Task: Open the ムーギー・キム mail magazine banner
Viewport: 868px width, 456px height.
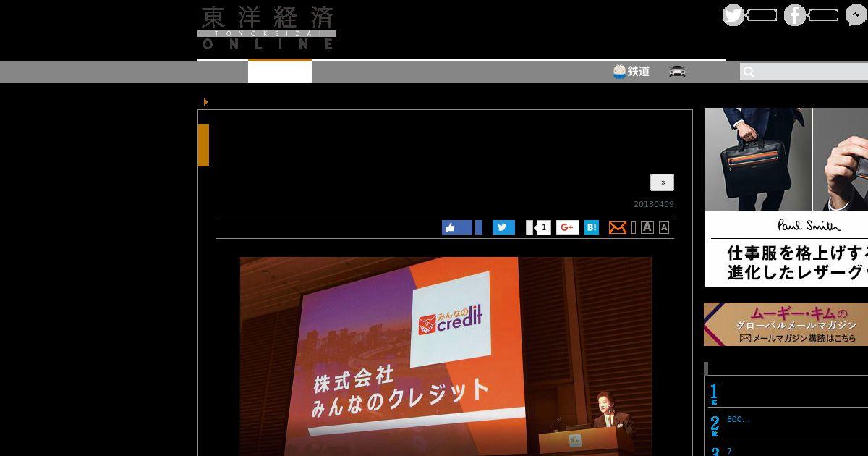Action: pos(786,324)
